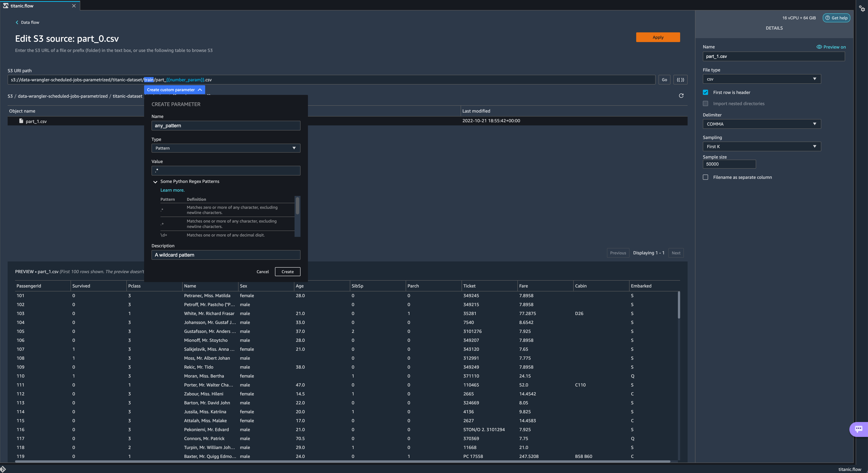This screenshot has width=868, height=473.
Task: Open the chat feedback bubble icon
Action: pyautogui.click(x=858, y=429)
